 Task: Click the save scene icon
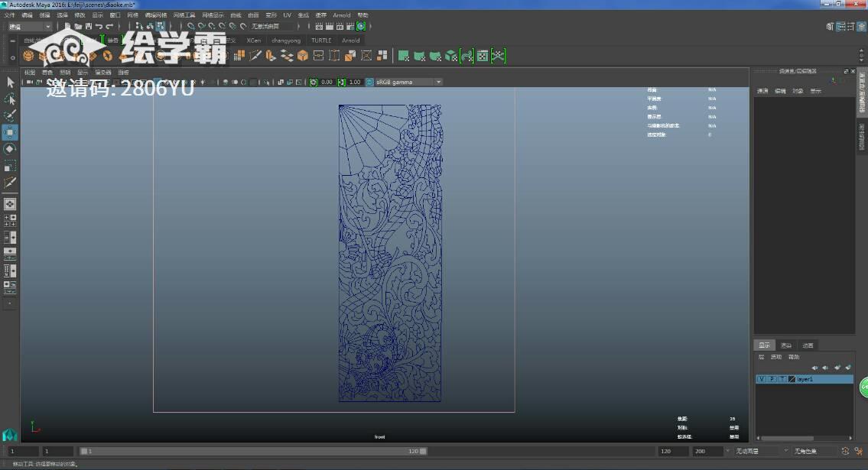(x=88, y=27)
